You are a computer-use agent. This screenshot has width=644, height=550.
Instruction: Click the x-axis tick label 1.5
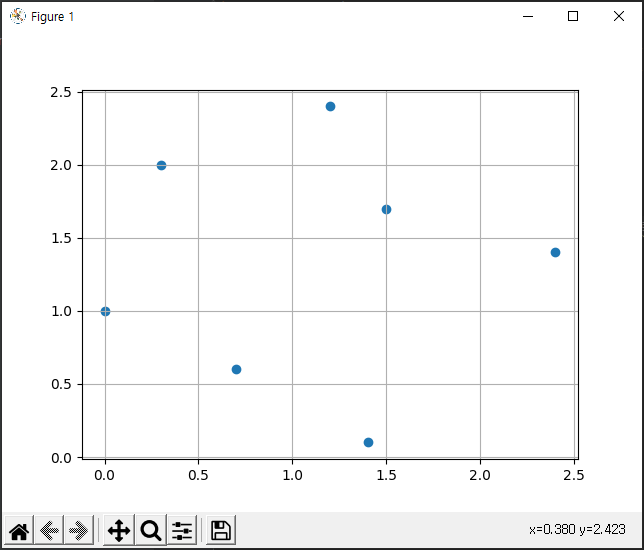pyautogui.click(x=386, y=475)
